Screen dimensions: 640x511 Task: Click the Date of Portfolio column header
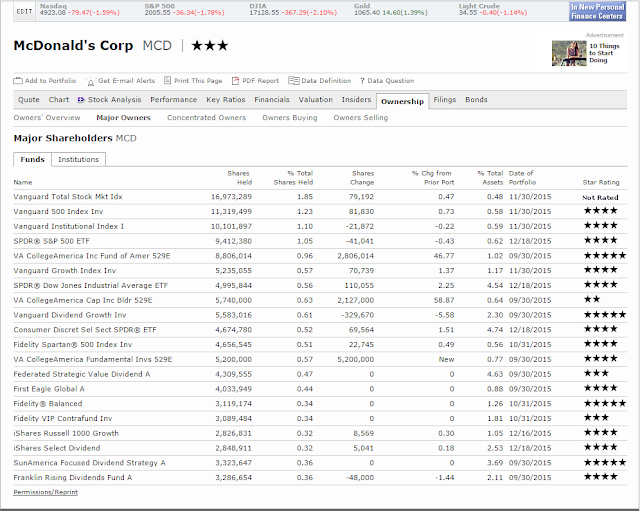point(522,178)
